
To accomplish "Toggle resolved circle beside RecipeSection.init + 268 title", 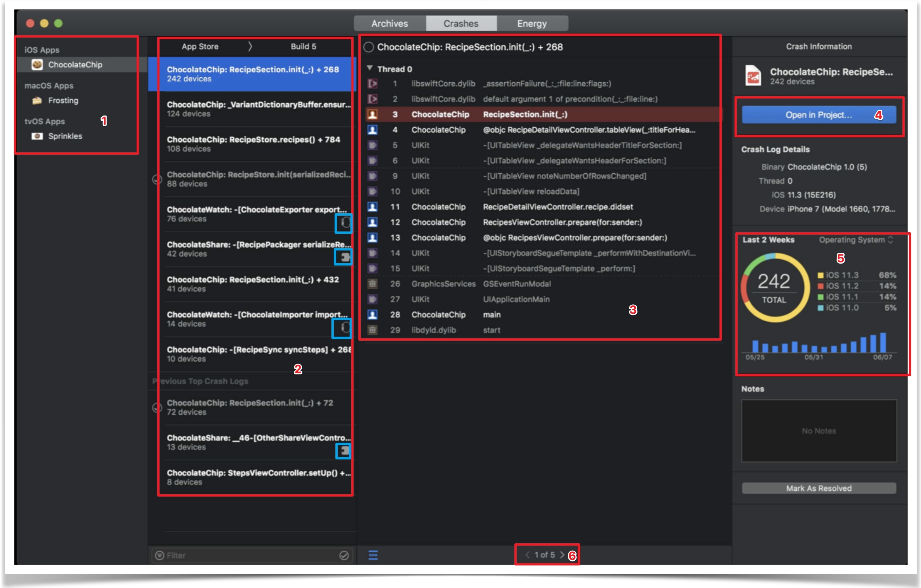I will tap(369, 47).
